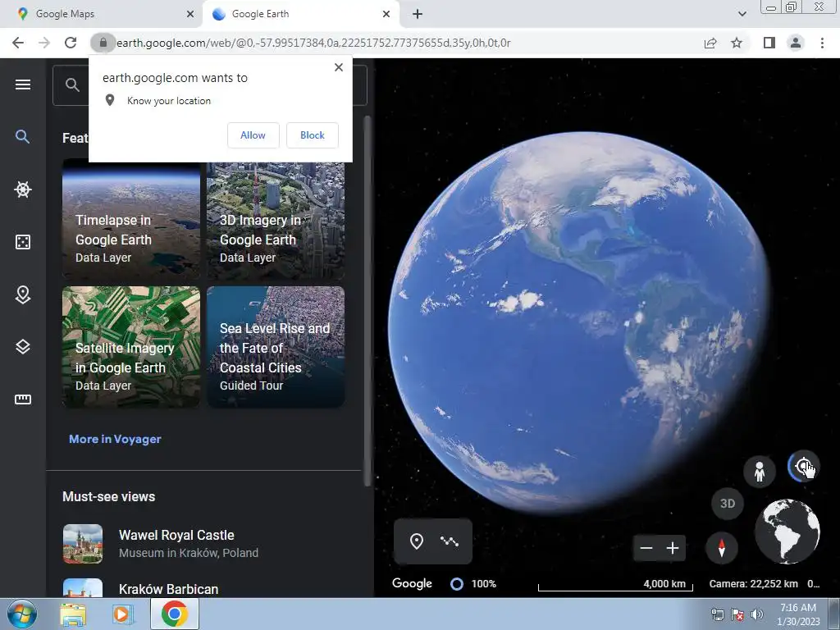Image resolution: width=840 pixels, height=630 pixels.
Task: Expand the tab search dropdown arrow
Action: [742, 14]
